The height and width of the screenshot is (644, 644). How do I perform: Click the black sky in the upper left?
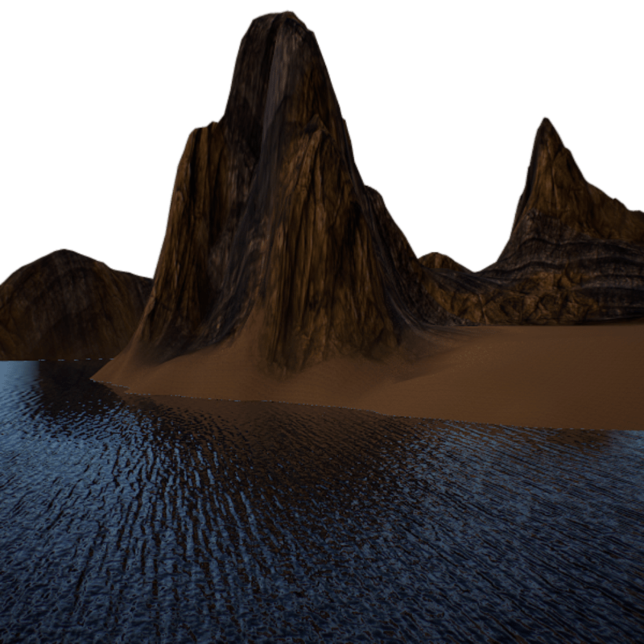click(x=80, y=80)
